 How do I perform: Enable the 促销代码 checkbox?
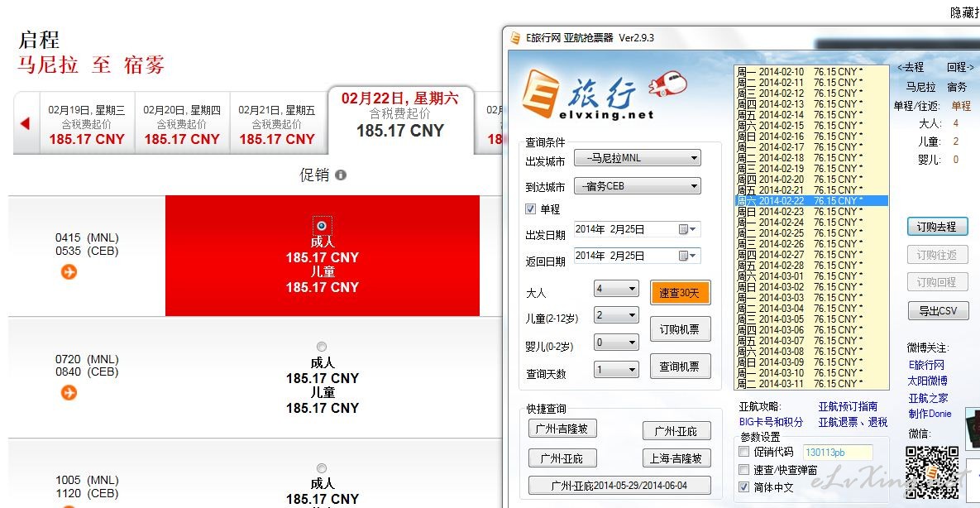tap(743, 452)
